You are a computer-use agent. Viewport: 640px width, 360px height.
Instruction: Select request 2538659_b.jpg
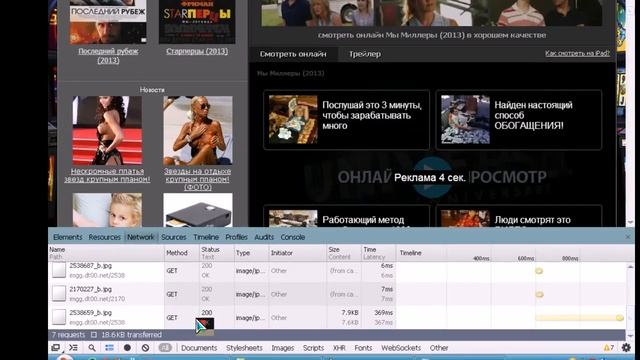coord(90,313)
